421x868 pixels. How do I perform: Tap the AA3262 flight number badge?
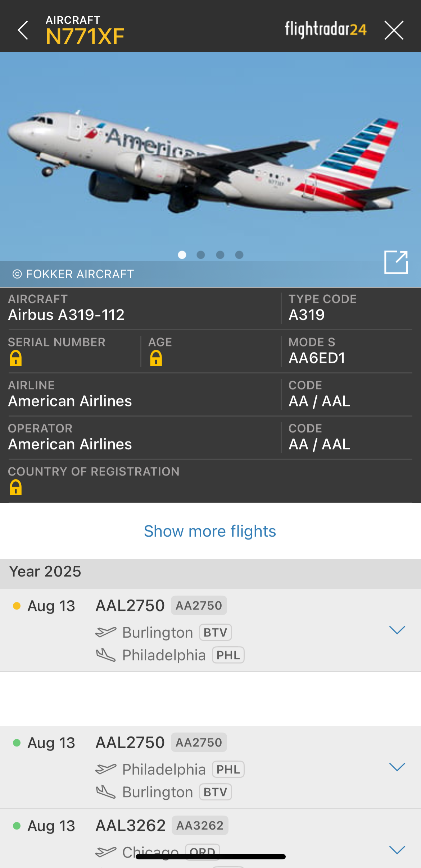pyautogui.click(x=200, y=826)
